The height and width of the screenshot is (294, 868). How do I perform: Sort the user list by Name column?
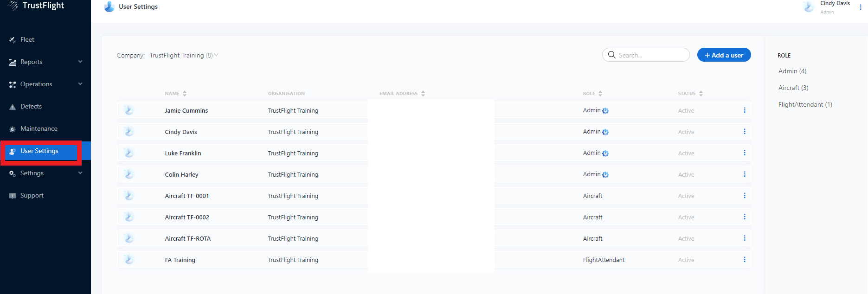(x=184, y=94)
